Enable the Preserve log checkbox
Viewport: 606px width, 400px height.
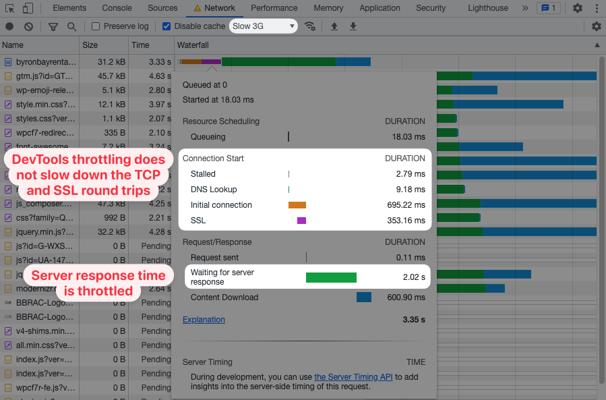click(97, 26)
